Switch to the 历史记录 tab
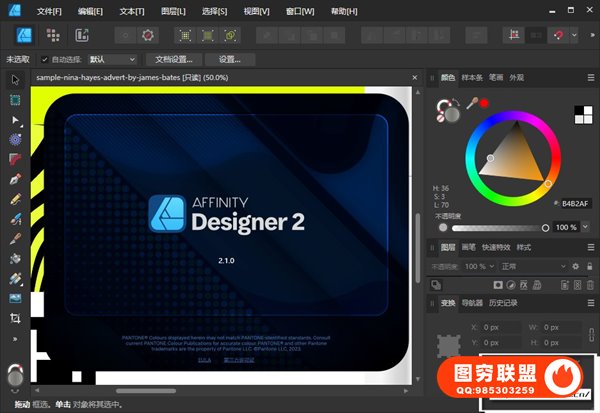Viewport: 600px width, 413px height. (504, 303)
